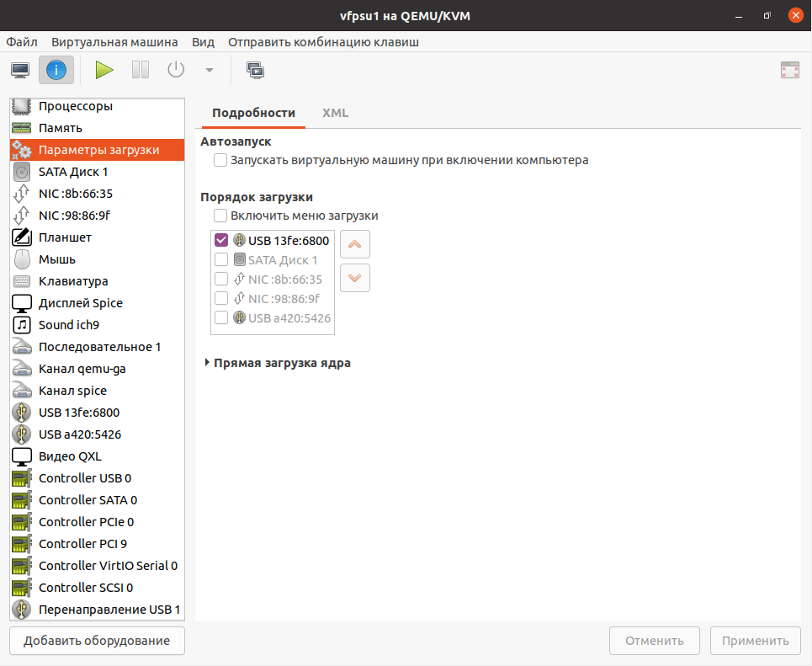Viewport: 812px width, 666px height.
Task: Switch to the XML tab
Action: coord(335,113)
